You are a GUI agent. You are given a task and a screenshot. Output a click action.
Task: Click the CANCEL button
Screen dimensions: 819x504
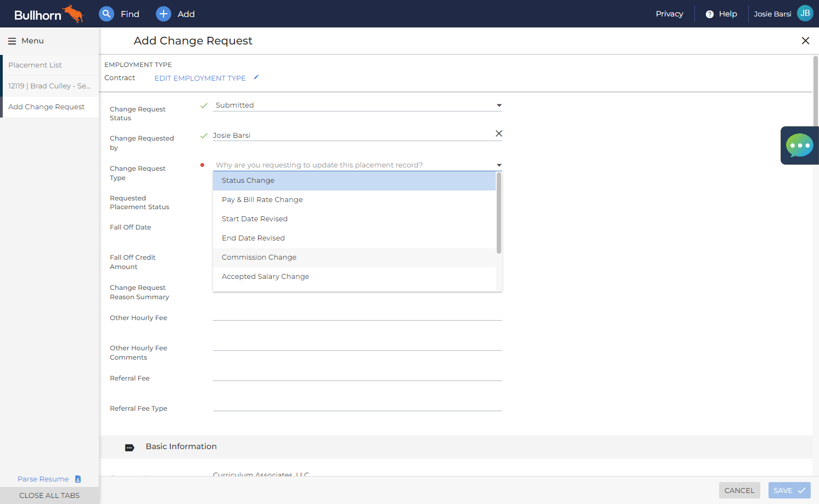[x=739, y=490]
